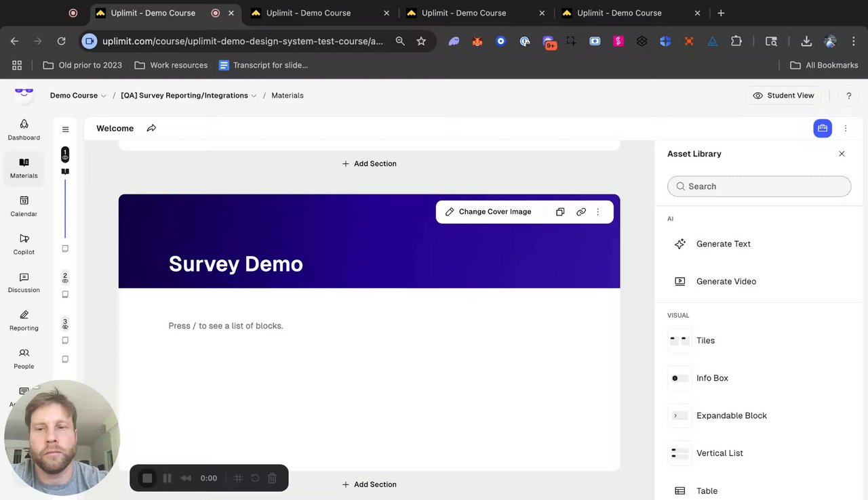This screenshot has width=868, height=500.
Task: Select the open book page marker in the outline
Action: (x=65, y=172)
